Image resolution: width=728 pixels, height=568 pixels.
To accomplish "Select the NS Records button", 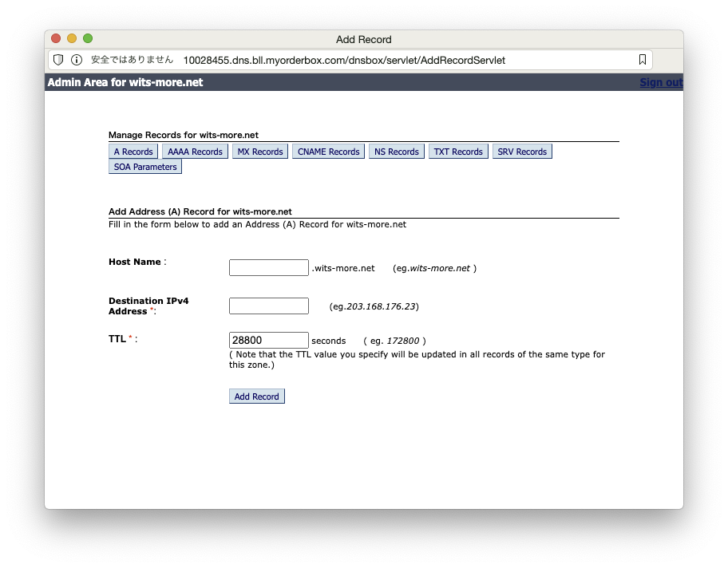I will point(396,152).
